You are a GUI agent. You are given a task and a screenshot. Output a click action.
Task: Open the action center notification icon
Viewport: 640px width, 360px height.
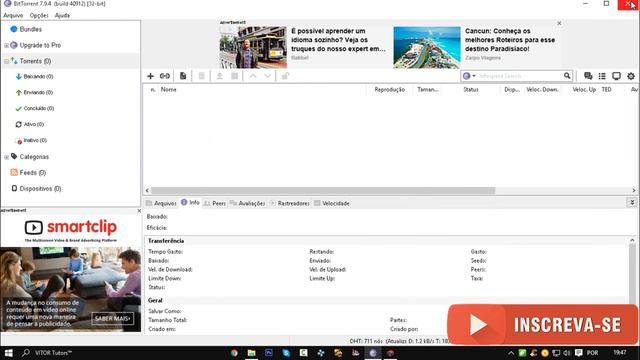click(578, 353)
